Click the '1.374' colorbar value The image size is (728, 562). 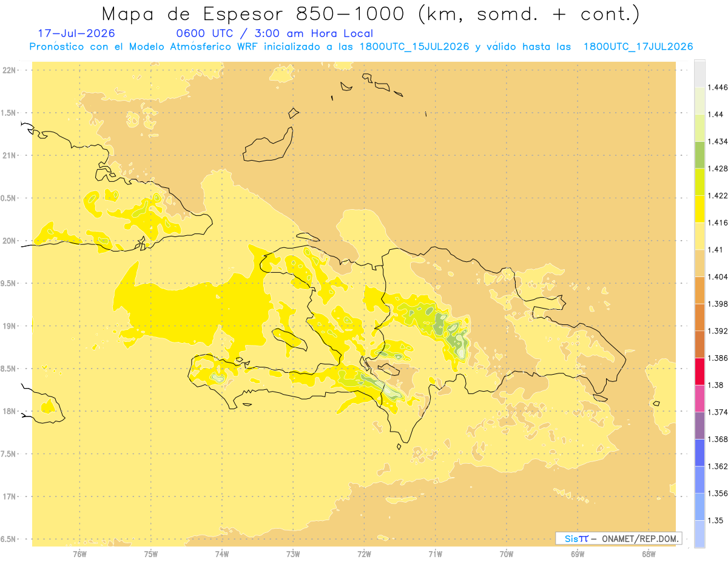coord(717,412)
